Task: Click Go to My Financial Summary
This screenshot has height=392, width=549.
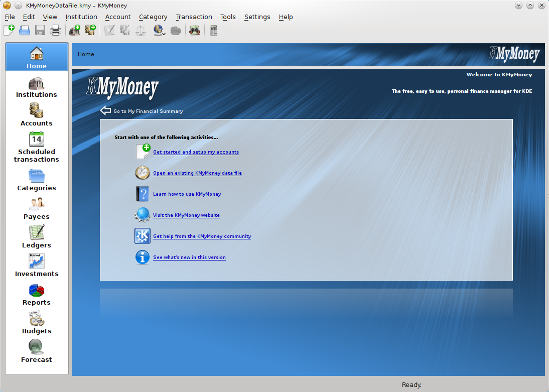Action: coord(148,111)
